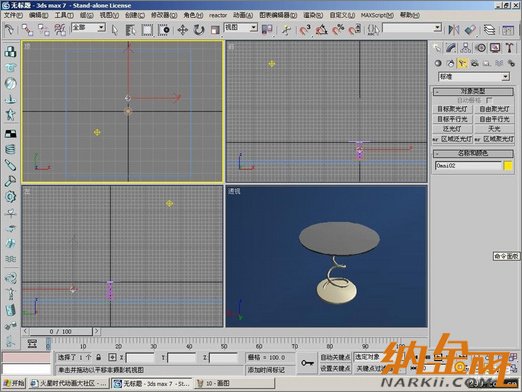The height and width of the screenshot is (392, 522).
Task: Open the 标准 light type dropdown
Action: [x=474, y=77]
